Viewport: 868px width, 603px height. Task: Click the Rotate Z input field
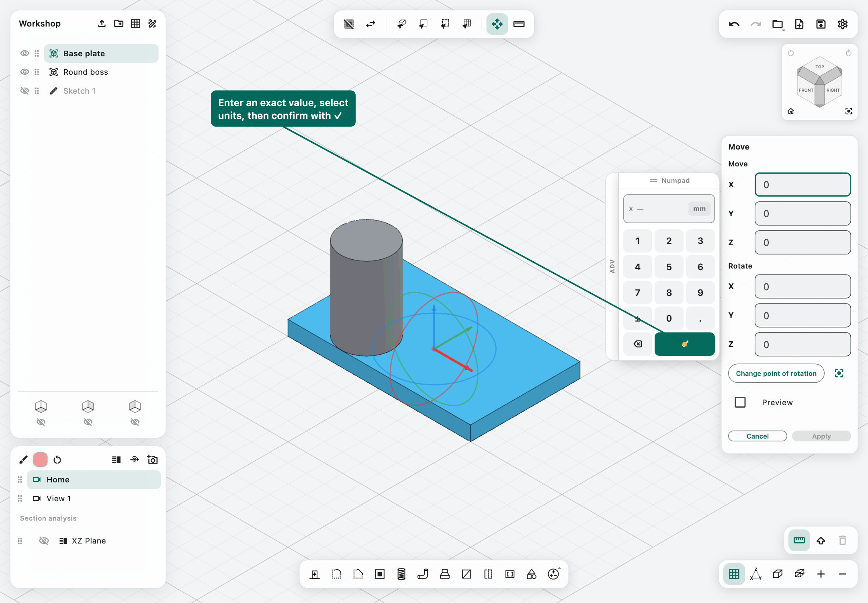click(x=802, y=345)
